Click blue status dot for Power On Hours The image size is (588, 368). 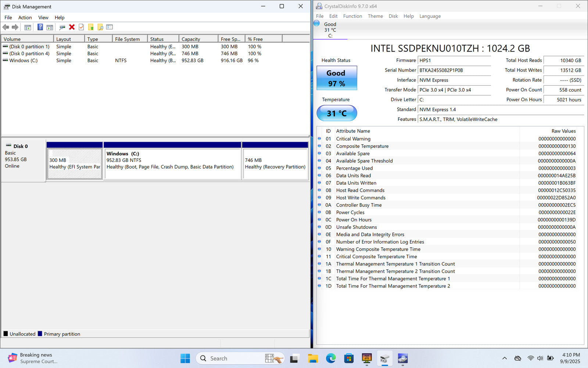(319, 220)
